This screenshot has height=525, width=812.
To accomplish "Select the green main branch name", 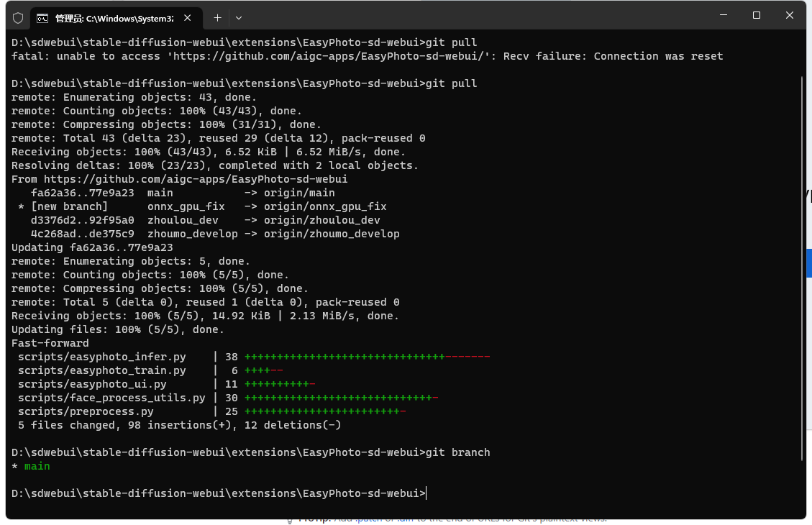I will 37,466.
